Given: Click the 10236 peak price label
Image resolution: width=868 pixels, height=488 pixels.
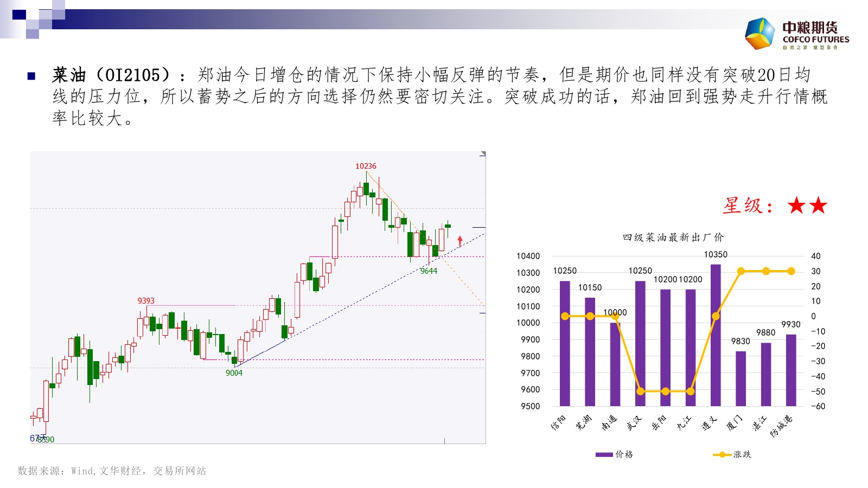Looking at the screenshot, I should [x=366, y=166].
